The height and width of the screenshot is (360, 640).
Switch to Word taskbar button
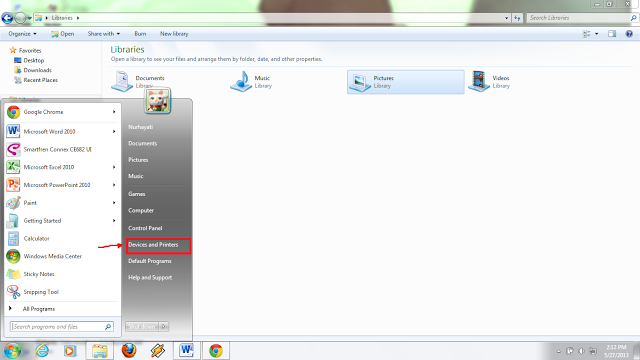pyautogui.click(x=187, y=351)
